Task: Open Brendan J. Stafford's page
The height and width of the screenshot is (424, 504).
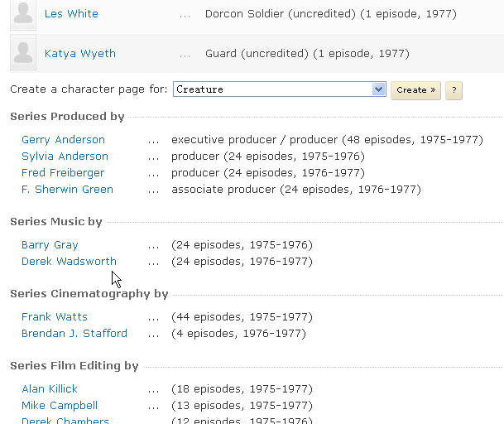Action: (x=74, y=333)
